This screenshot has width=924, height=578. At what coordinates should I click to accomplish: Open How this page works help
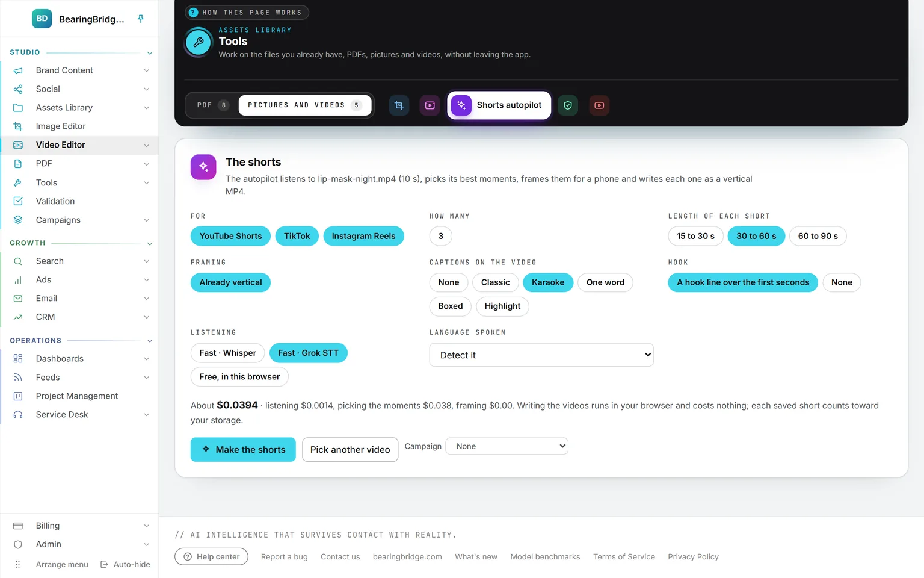247,13
